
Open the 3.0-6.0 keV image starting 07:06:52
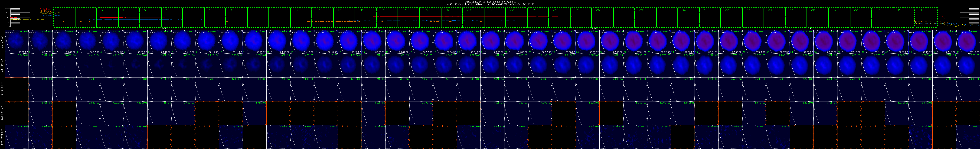click(778, 42)
